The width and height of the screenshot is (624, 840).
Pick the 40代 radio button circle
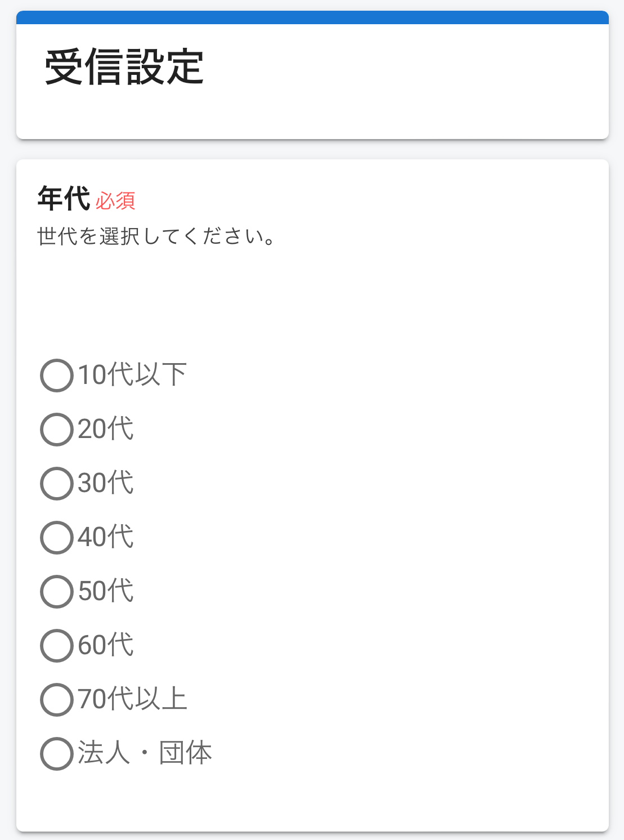click(57, 538)
